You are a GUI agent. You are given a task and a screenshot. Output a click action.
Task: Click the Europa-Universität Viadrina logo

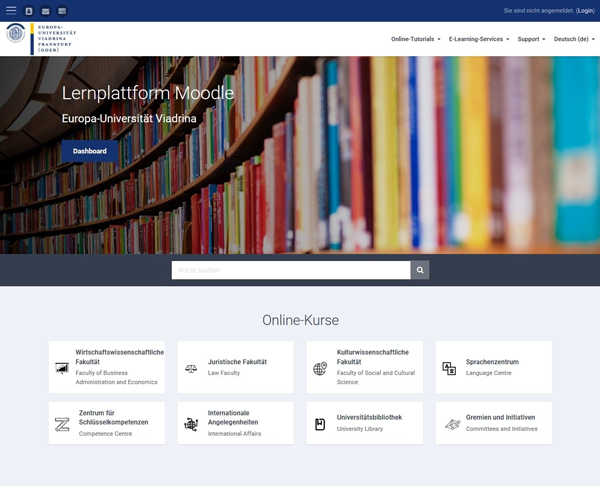pyautogui.click(x=41, y=39)
